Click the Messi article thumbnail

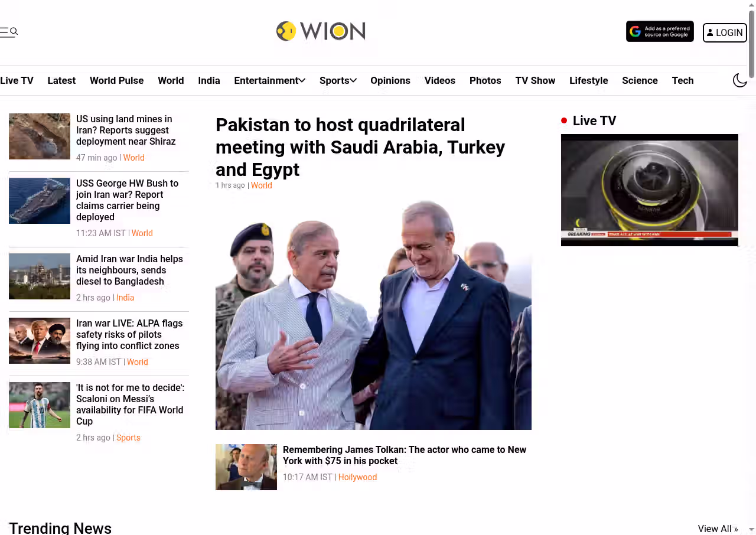(x=40, y=405)
